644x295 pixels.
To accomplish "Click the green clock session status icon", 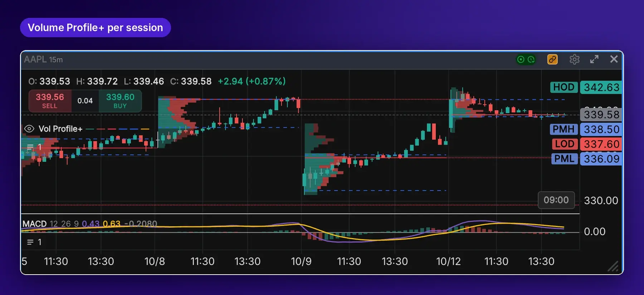I will pos(531,59).
